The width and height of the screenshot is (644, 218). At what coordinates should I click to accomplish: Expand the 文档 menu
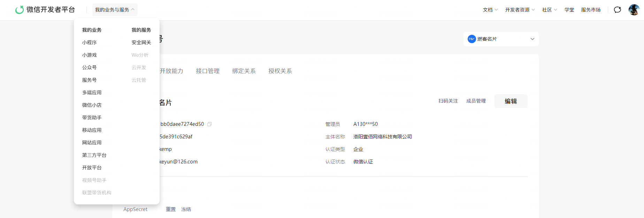coord(490,10)
